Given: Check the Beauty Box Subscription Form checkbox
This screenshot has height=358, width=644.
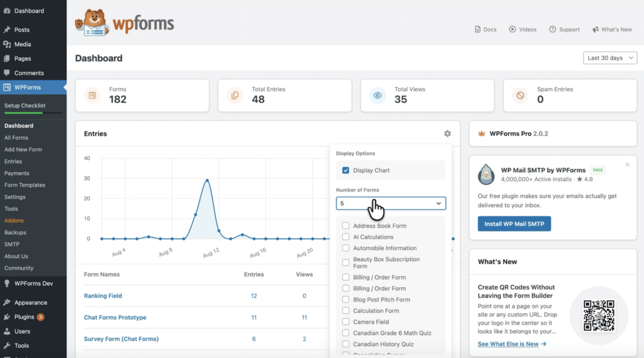Looking at the screenshot, I should click(x=346, y=263).
